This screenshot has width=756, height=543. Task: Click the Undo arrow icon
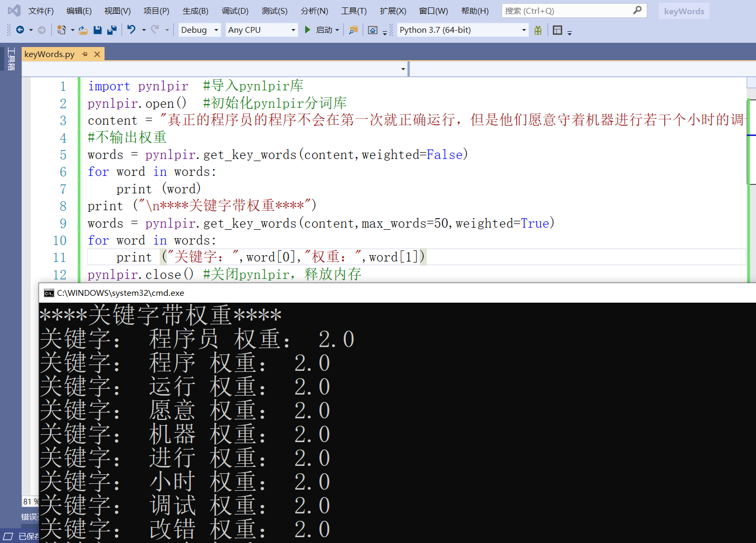pyautogui.click(x=131, y=30)
